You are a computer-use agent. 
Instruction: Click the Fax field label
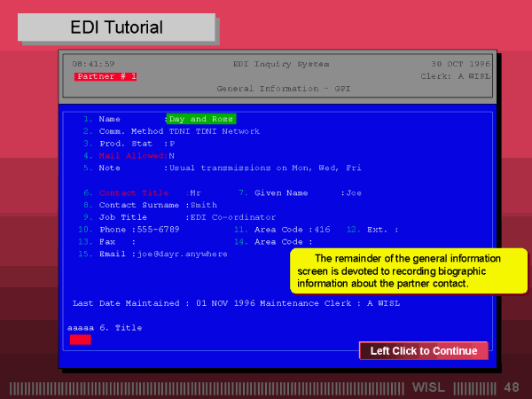tap(106, 241)
